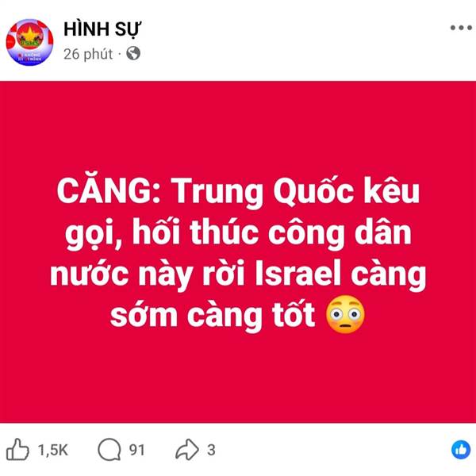Open the post via the 26 phút timestamp

pos(88,54)
